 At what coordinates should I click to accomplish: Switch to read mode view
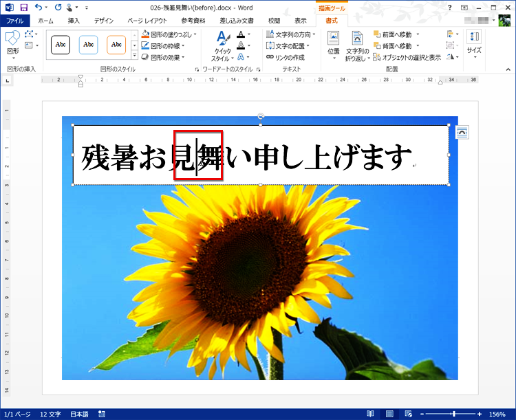click(x=370, y=414)
